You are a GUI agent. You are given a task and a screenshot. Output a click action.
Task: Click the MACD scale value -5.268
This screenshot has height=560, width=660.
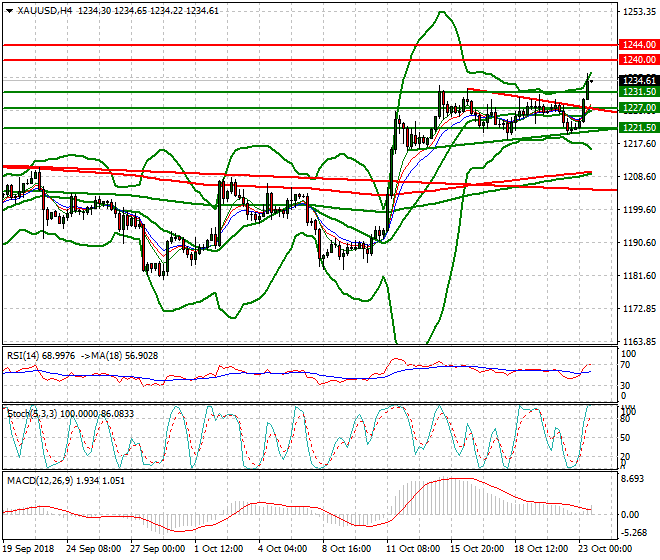[634, 533]
